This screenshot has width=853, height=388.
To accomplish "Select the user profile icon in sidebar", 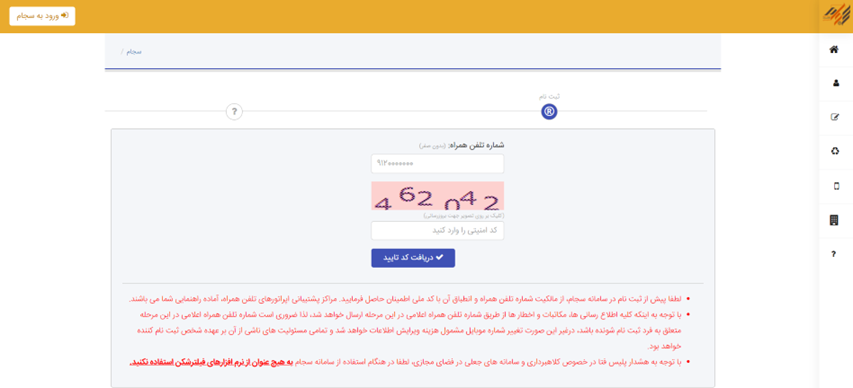I will (836, 83).
